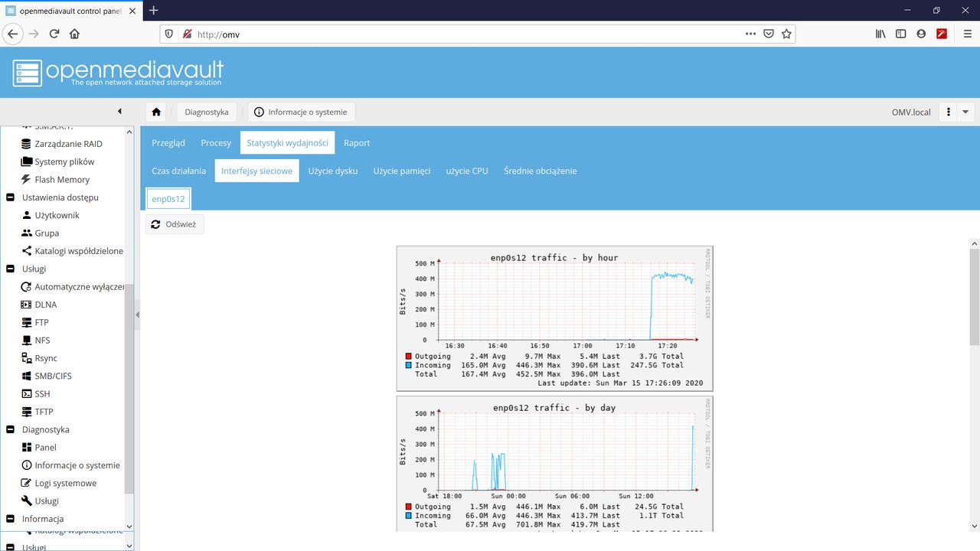Click the Diagnostyka breadcrumb button
Screen dimensions: 980x551
(207, 112)
